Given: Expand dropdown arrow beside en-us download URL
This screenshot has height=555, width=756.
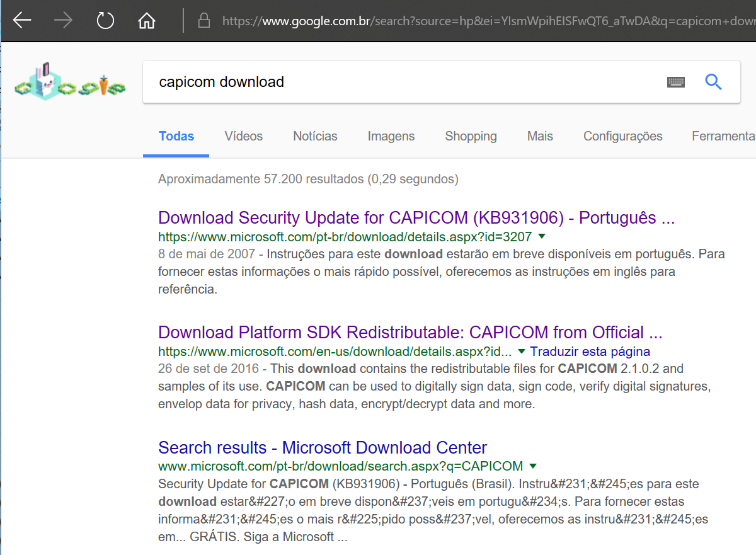Looking at the screenshot, I should tap(521, 352).
